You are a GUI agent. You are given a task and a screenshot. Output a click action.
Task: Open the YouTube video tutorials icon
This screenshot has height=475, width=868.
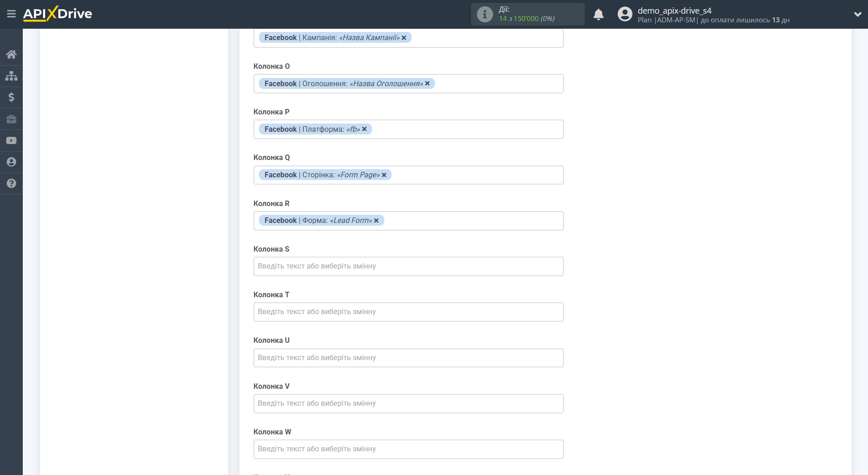tap(11, 140)
